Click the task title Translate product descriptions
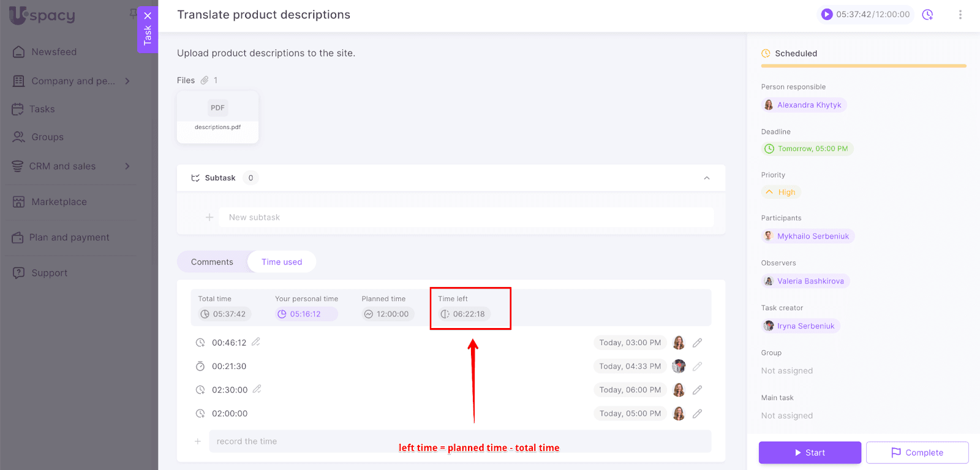 tap(264, 15)
